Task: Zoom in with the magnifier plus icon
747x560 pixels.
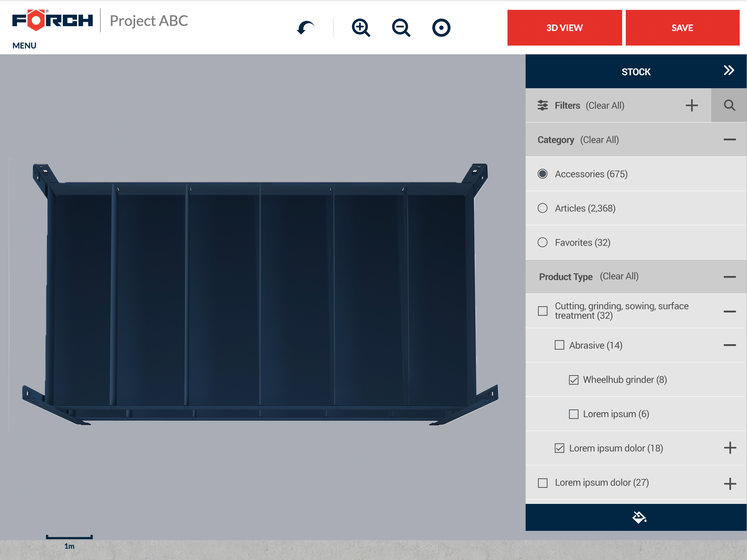Action: tap(361, 28)
